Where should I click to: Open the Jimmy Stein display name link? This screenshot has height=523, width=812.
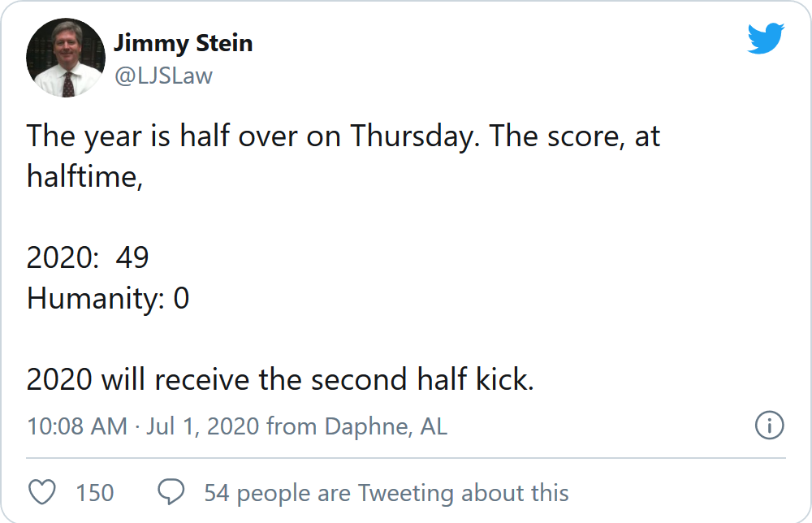184,43
